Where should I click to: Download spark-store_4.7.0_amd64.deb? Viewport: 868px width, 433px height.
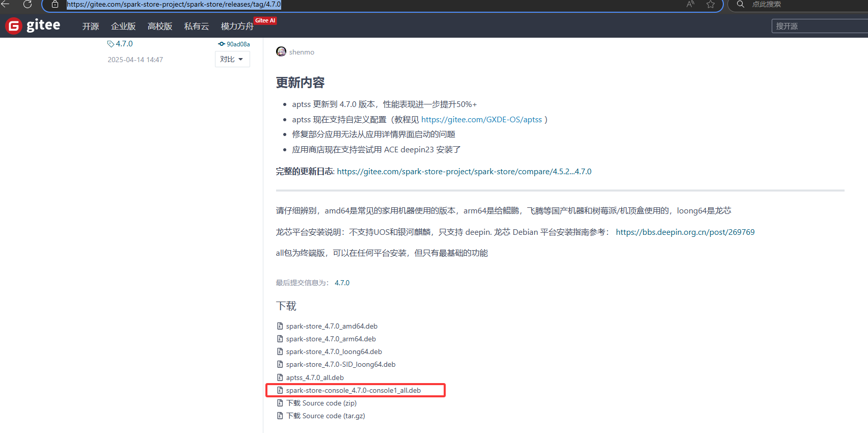(332, 326)
